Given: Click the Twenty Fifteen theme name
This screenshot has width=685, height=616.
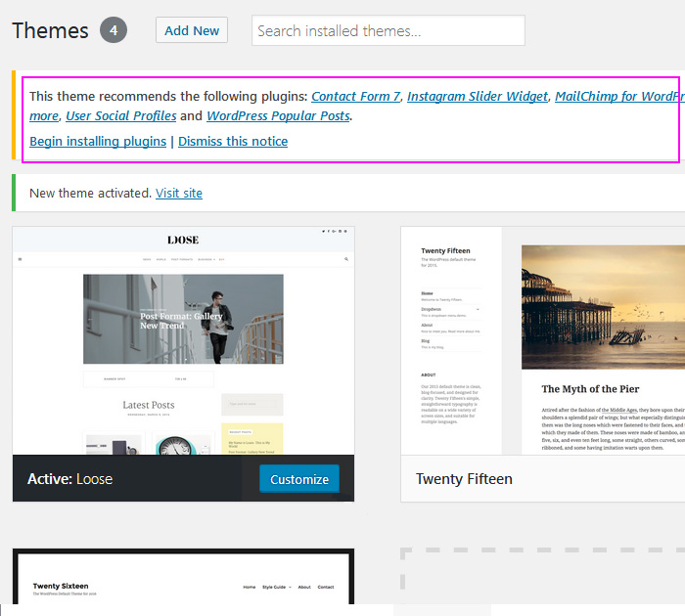Looking at the screenshot, I should [464, 479].
